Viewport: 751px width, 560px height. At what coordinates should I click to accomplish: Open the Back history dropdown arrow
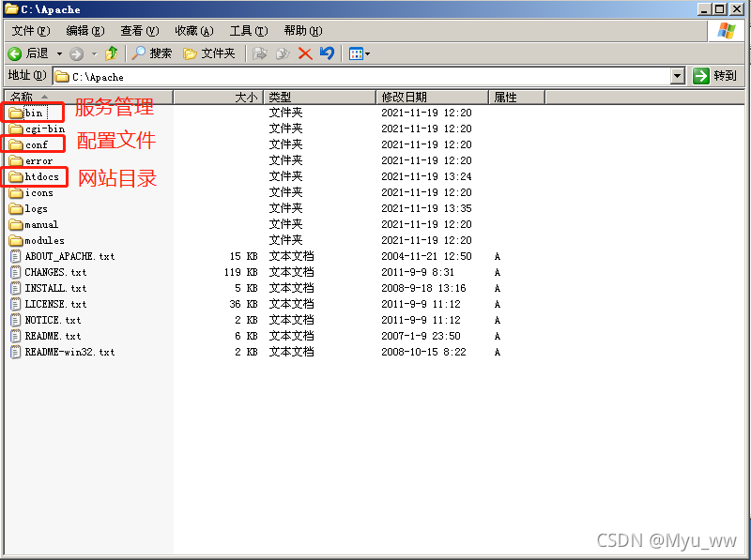(x=59, y=53)
